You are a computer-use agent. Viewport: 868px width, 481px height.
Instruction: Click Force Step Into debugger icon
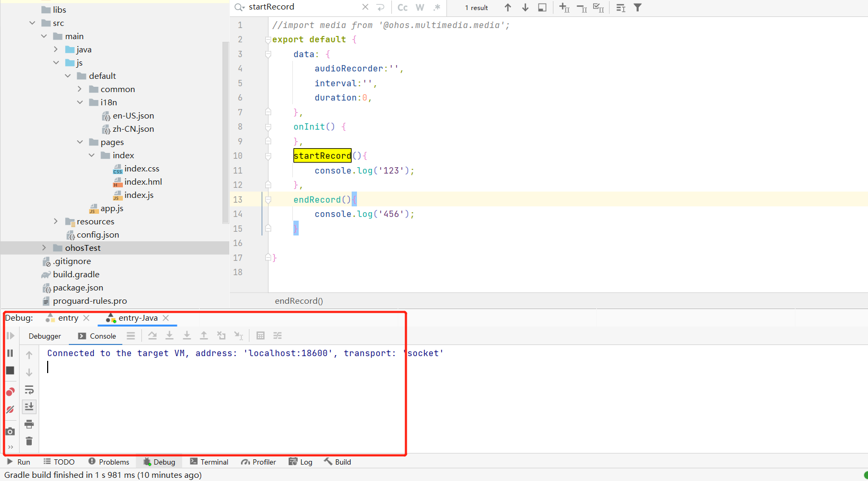(187, 335)
